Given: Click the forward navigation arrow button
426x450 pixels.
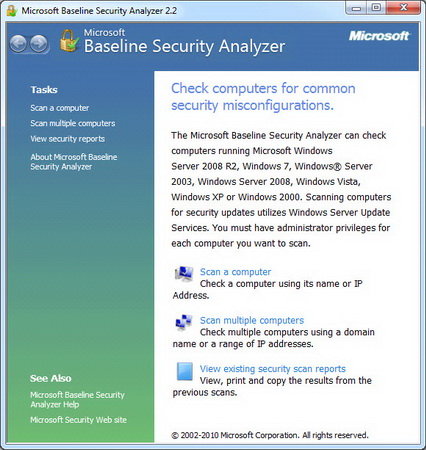Looking at the screenshot, I should 39,44.
